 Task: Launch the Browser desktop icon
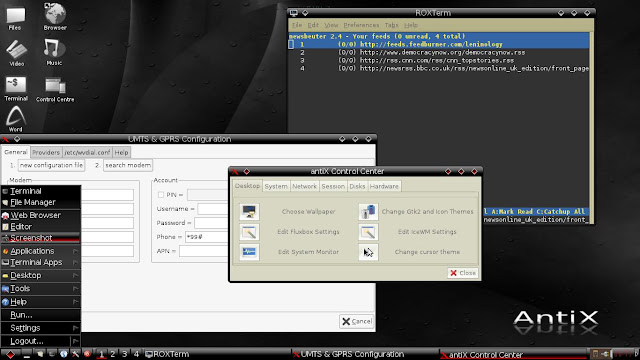click(55, 17)
